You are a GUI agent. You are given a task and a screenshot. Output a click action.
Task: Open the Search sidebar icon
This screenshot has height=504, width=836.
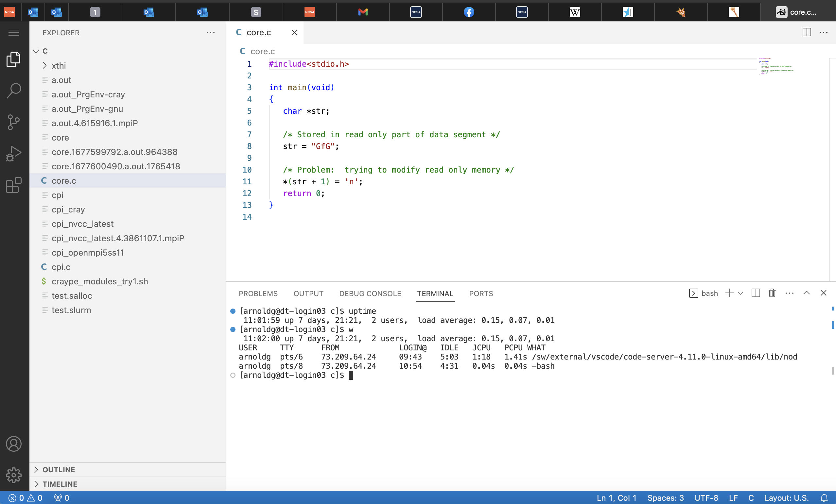(13, 91)
